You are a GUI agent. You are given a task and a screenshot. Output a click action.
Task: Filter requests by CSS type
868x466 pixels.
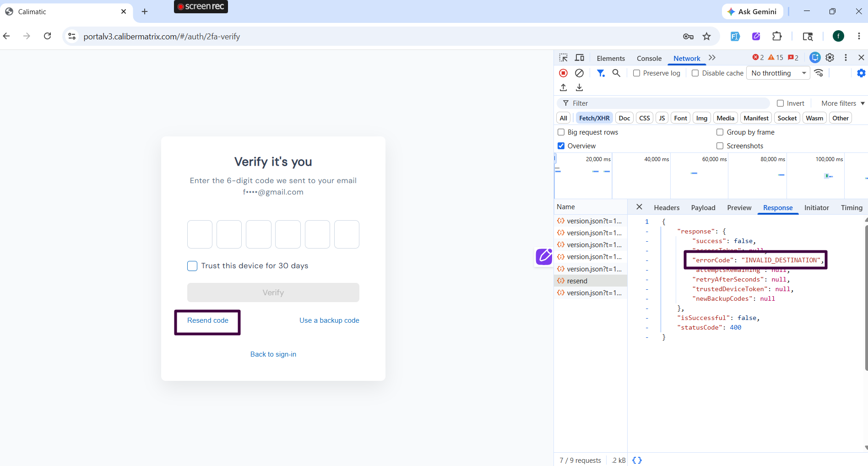[644, 118]
